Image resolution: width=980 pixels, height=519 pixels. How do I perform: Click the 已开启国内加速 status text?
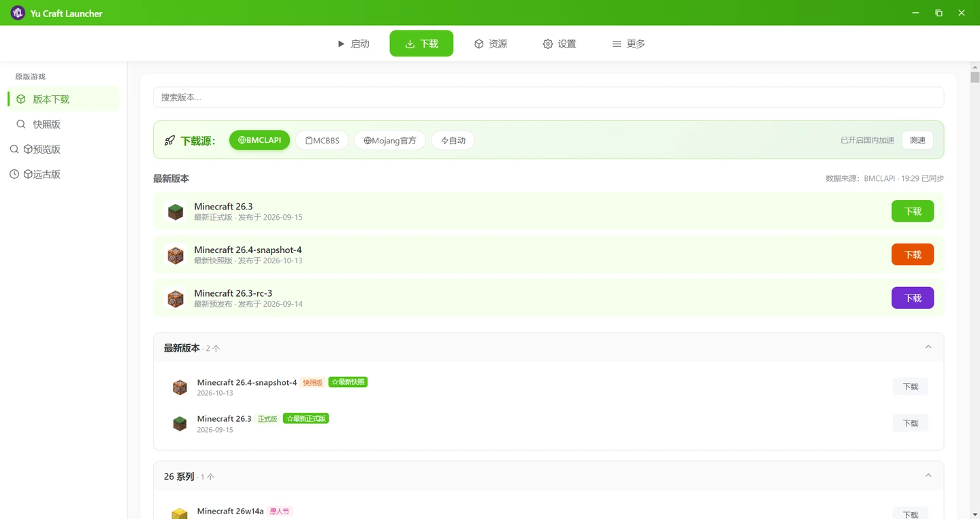(868, 140)
